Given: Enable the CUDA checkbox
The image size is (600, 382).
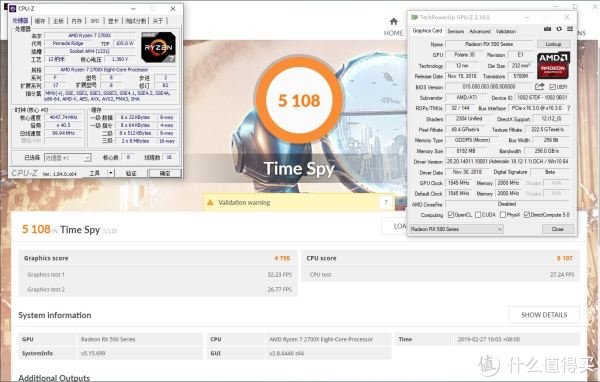Looking at the screenshot, I should [478, 215].
